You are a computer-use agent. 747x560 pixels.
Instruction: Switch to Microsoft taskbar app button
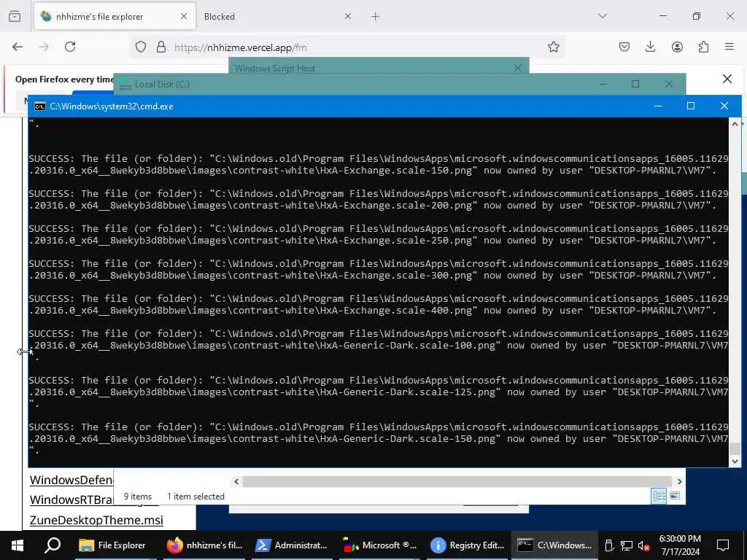pyautogui.click(x=380, y=545)
